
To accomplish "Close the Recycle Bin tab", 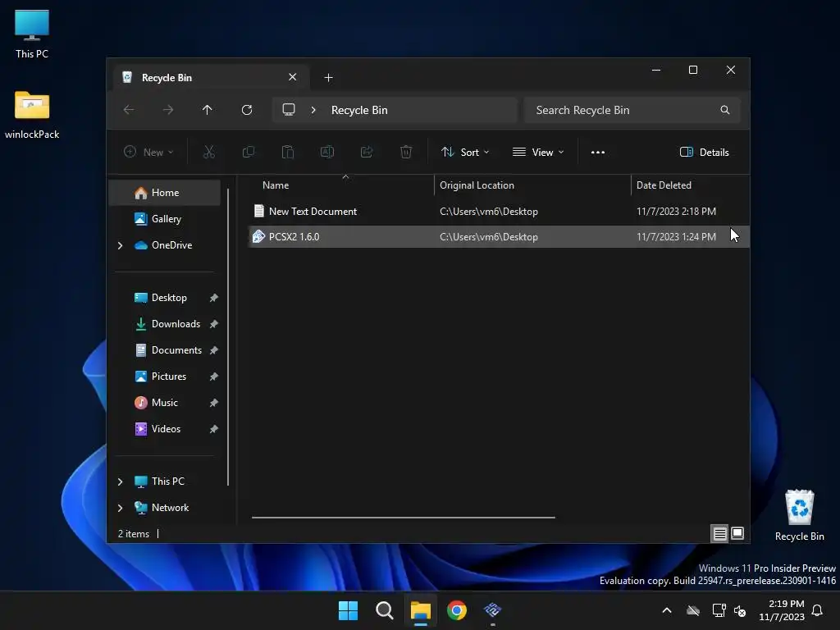I will coord(293,77).
